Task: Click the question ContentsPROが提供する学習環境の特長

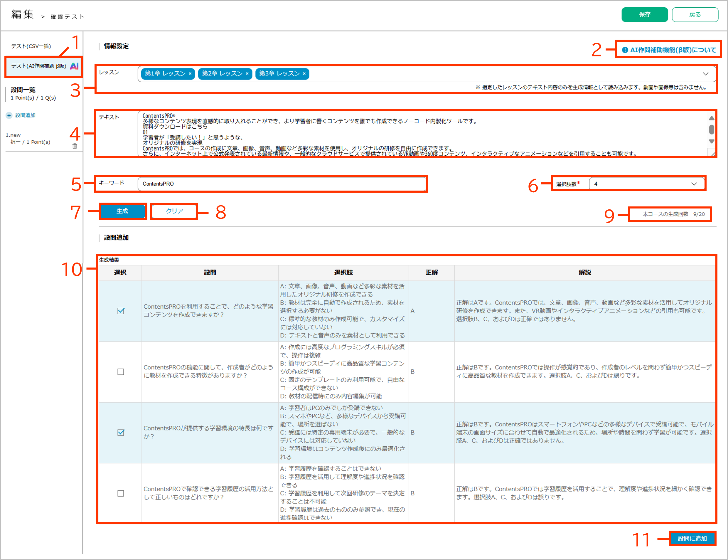Action: (x=208, y=432)
